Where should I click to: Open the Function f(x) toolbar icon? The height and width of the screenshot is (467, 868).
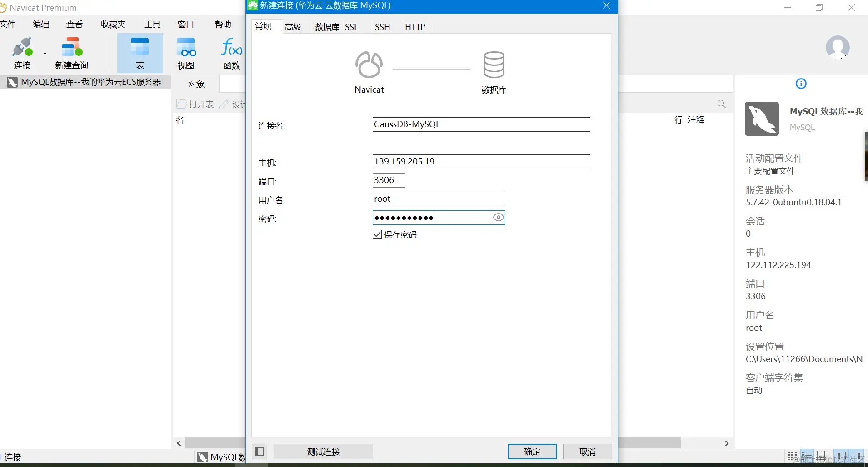point(232,53)
